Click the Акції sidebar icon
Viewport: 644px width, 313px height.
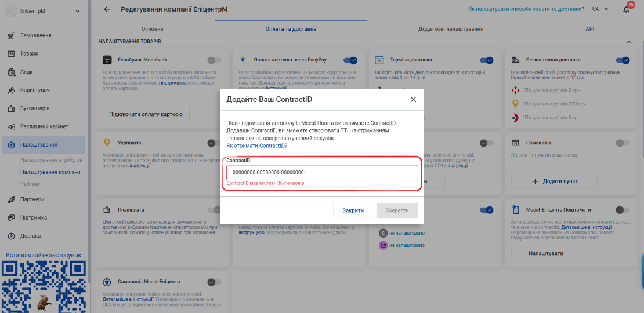pyautogui.click(x=12, y=72)
